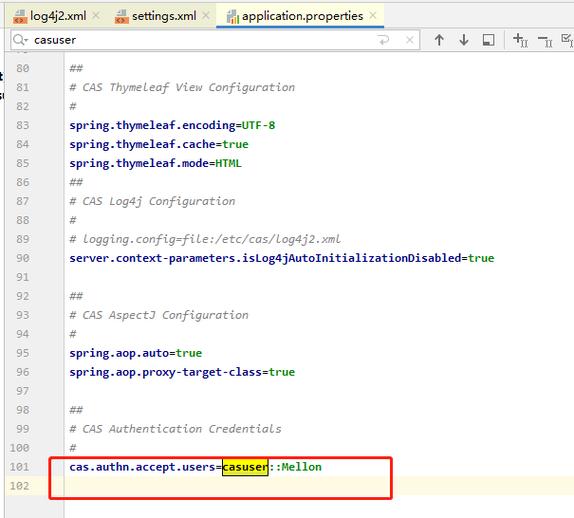The height and width of the screenshot is (518, 574).
Task: Click the CAS AspectJ Configuration comment
Action: pyautogui.click(x=159, y=315)
